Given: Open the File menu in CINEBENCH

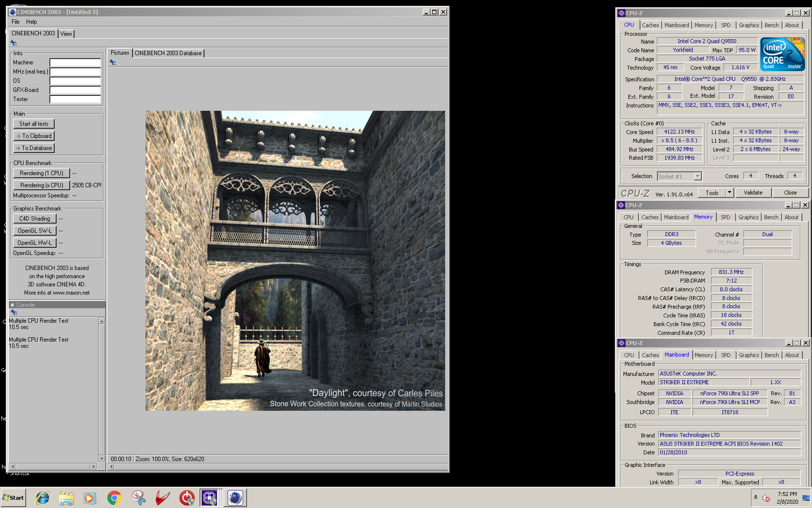Looking at the screenshot, I should [x=15, y=22].
